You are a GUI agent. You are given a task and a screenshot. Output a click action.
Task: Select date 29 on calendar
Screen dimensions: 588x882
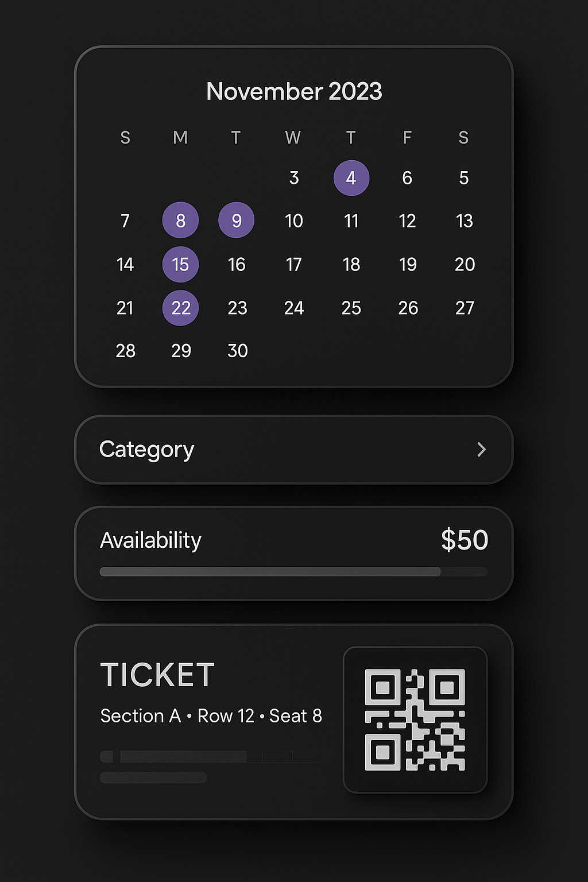coord(181,351)
